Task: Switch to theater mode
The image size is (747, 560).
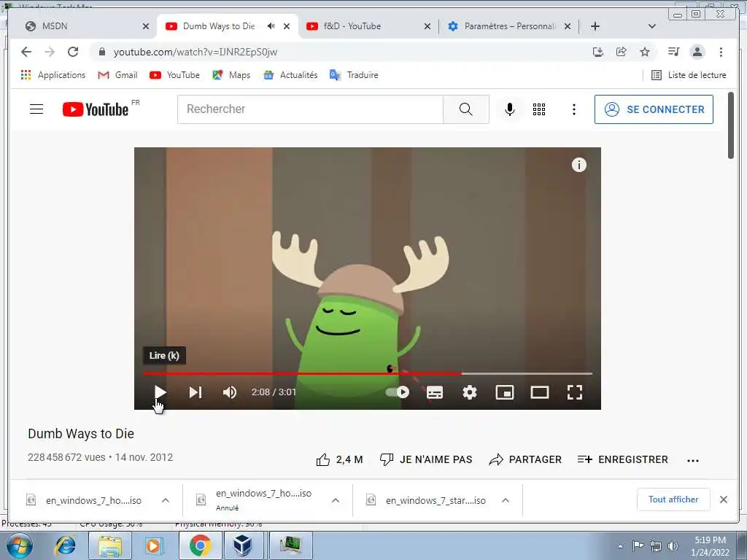Action: 540,392
